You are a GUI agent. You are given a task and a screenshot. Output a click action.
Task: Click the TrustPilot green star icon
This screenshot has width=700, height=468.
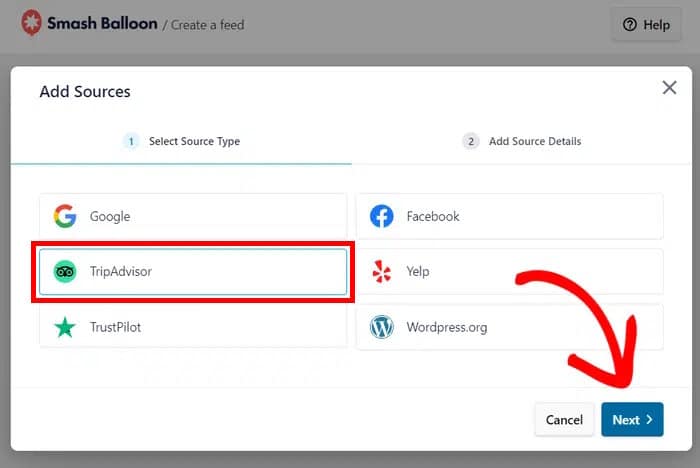point(65,327)
